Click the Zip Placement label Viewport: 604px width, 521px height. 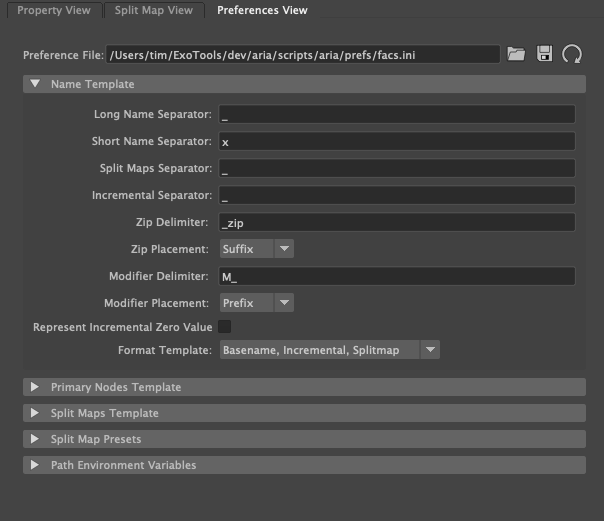[169, 249]
